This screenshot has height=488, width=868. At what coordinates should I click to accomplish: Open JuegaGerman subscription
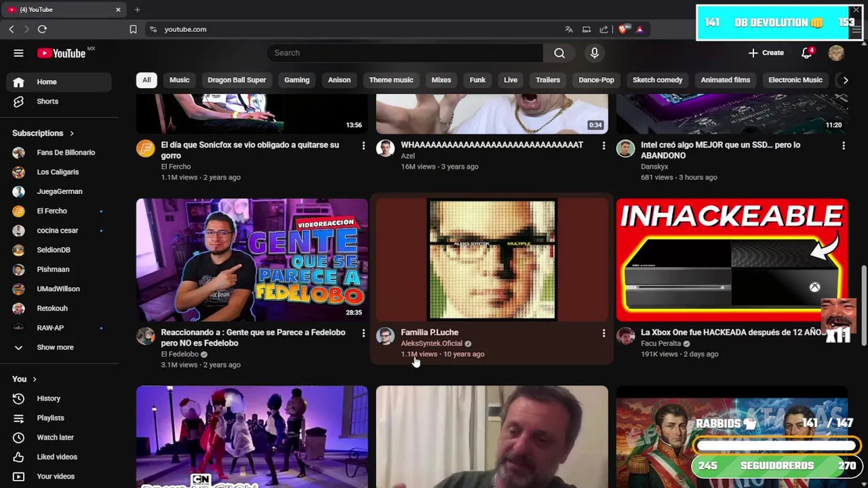tap(59, 192)
